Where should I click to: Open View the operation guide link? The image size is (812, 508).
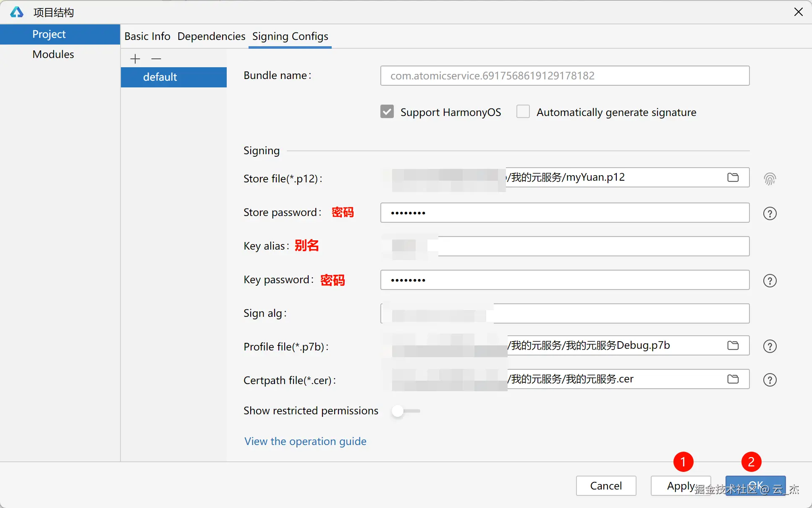click(x=305, y=441)
